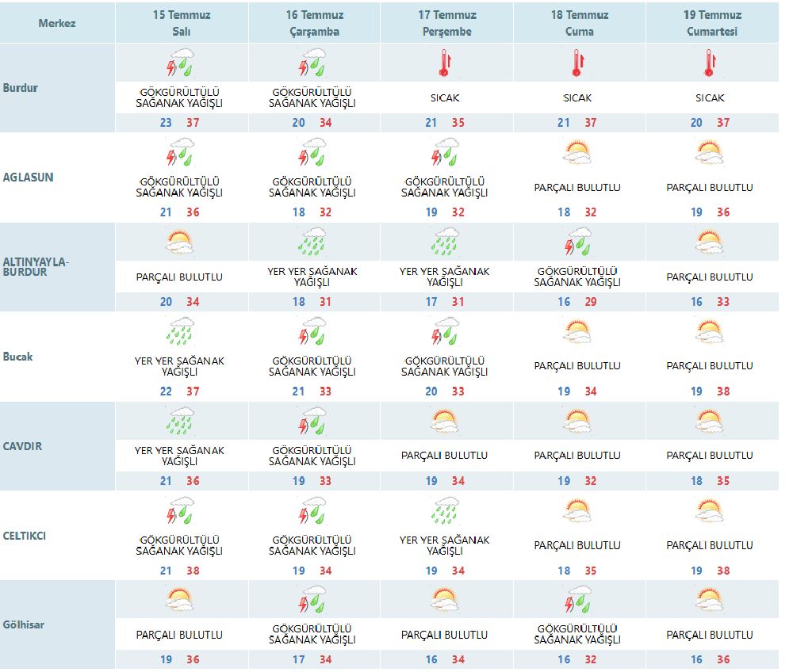The width and height of the screenshot is (793, 672).
Task: Select the 19 Temmuz Cumartesi column header
Action: pyautogui.click(x=711, y=23)
